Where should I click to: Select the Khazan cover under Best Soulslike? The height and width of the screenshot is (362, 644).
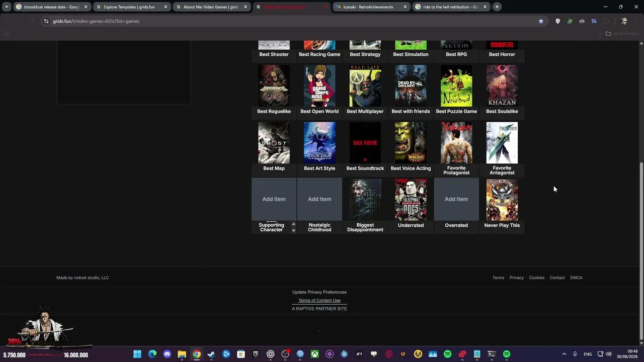pos(502,85)
